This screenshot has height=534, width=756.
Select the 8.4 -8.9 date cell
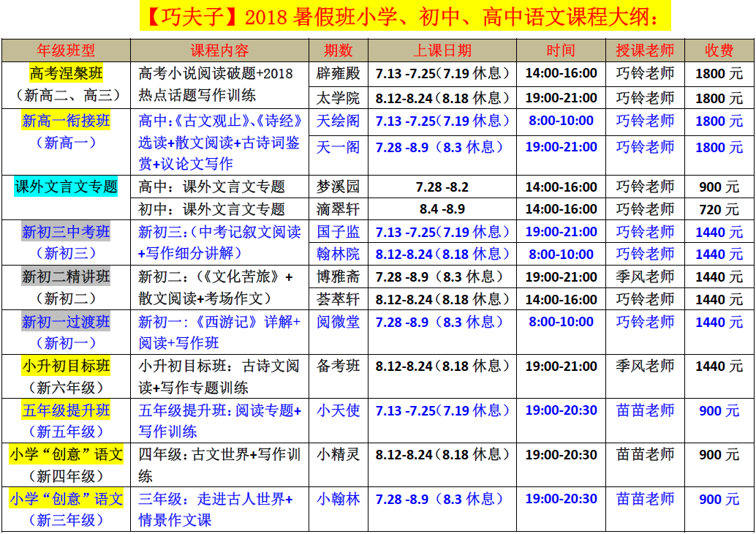coord(442,209)
